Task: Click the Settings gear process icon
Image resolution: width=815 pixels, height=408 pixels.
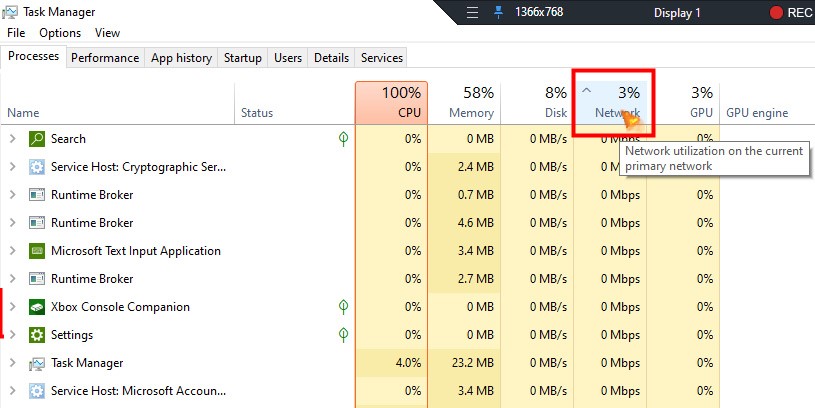Action: (37, 335)
